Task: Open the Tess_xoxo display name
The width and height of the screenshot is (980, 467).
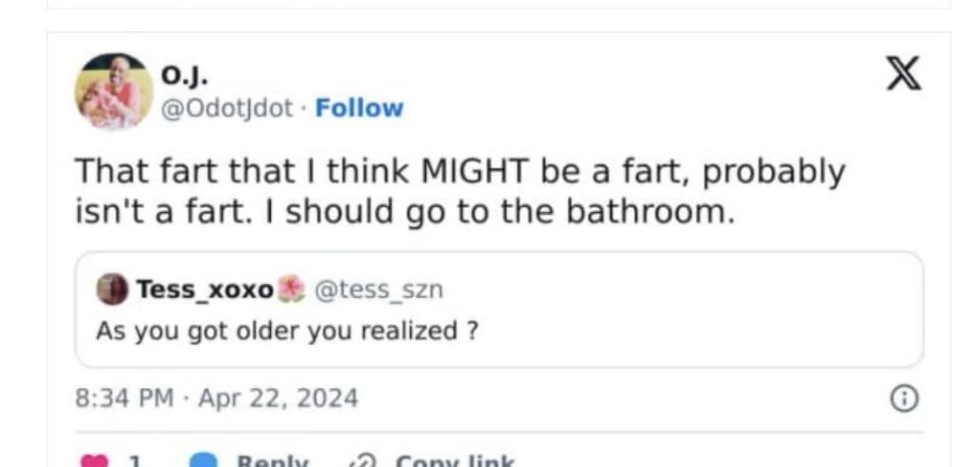Action: coord(205,289)
